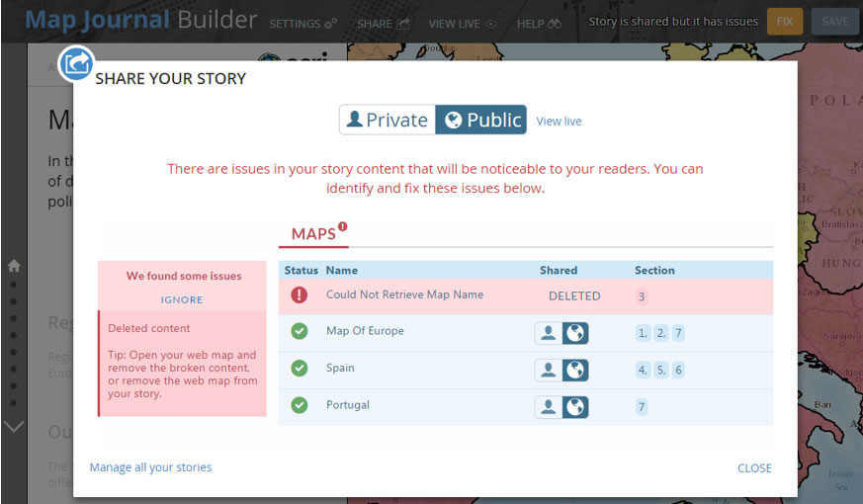
Task: Click green check icon for Map Of Europe
Action: point(300,331)
